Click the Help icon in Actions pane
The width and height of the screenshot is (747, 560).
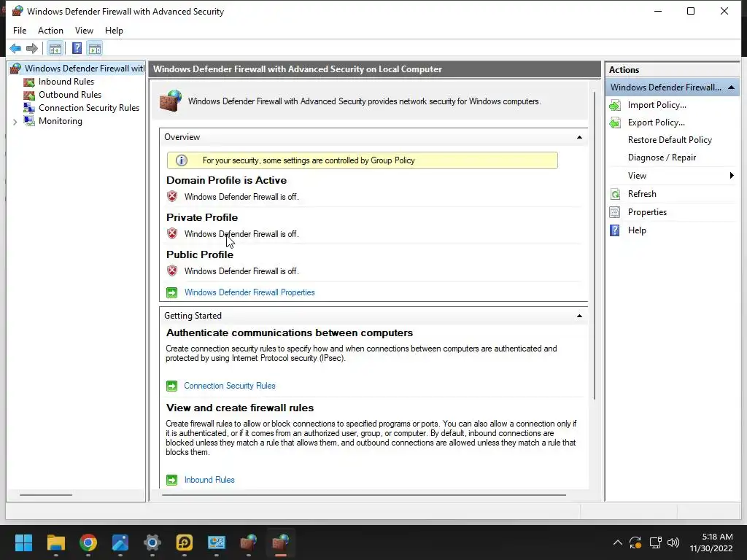coord(615,230)
